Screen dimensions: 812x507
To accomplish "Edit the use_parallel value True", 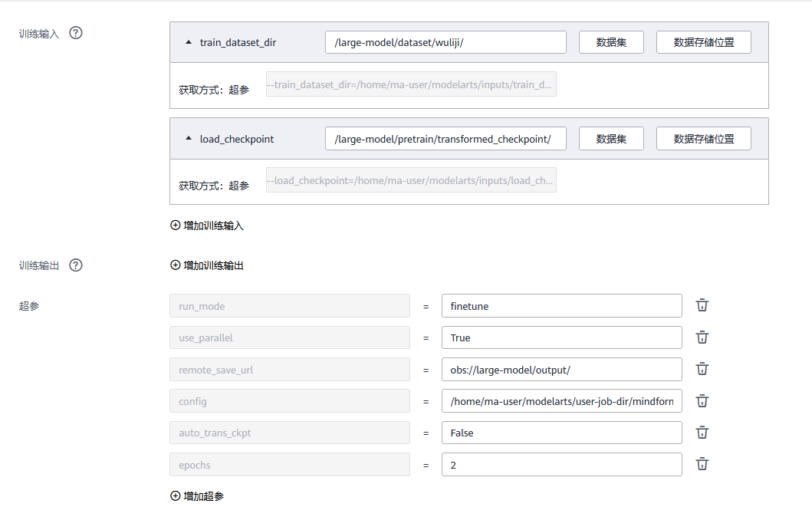I will pyautogui.click(x=561, y=337).
